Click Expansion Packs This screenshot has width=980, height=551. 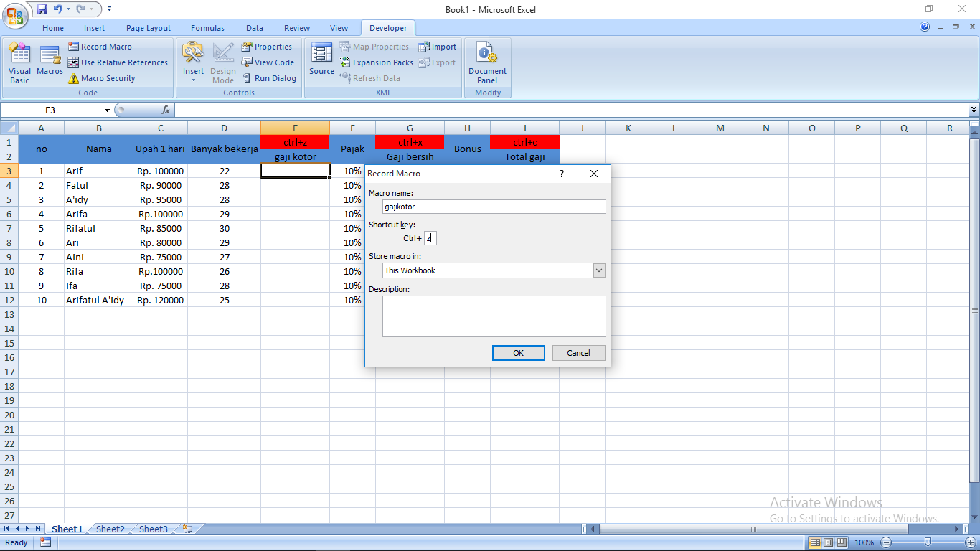(x=376, y=62)
